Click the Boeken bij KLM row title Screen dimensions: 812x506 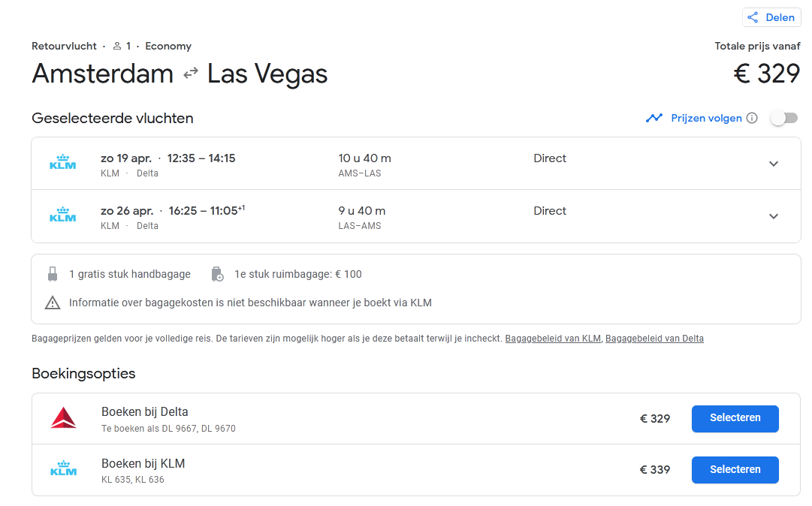(143, 463)
